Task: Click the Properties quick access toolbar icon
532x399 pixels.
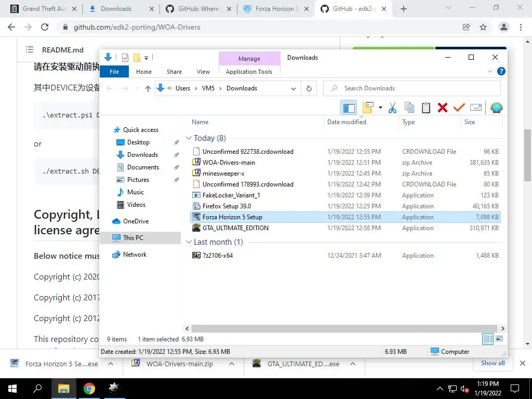Action: point(125,58)
